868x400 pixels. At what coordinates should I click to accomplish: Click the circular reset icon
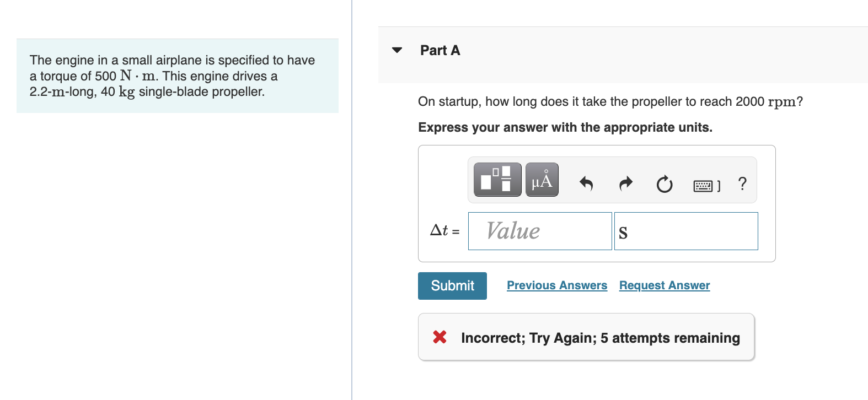coord(665,184)
